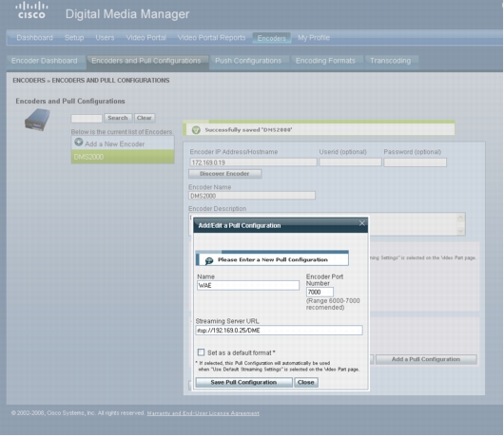Close the Add/Edit a Pull Configuration dialog with X
Screen dimensions: 504x437
point(362,223)
